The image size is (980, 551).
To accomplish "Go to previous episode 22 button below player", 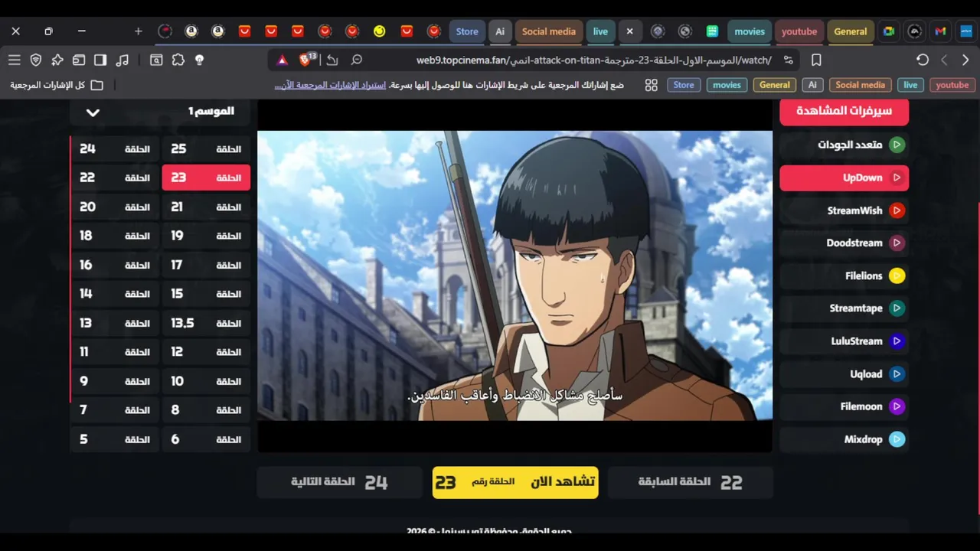I will coord(691,482).
